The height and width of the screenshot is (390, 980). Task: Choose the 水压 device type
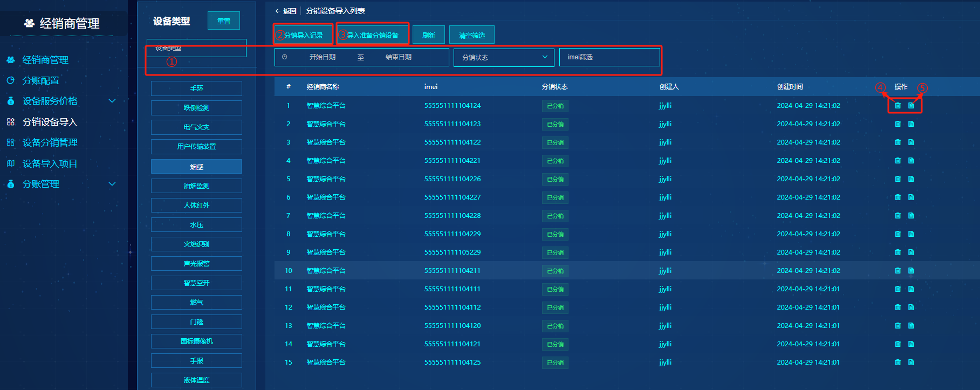pos(196,225)
